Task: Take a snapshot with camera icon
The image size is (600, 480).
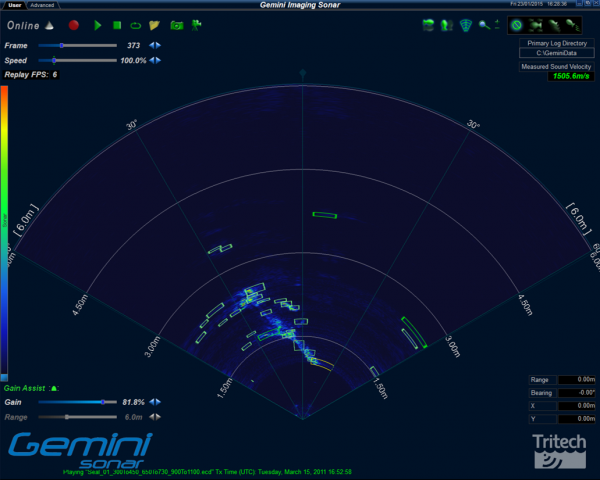Action: click(176, 24)
